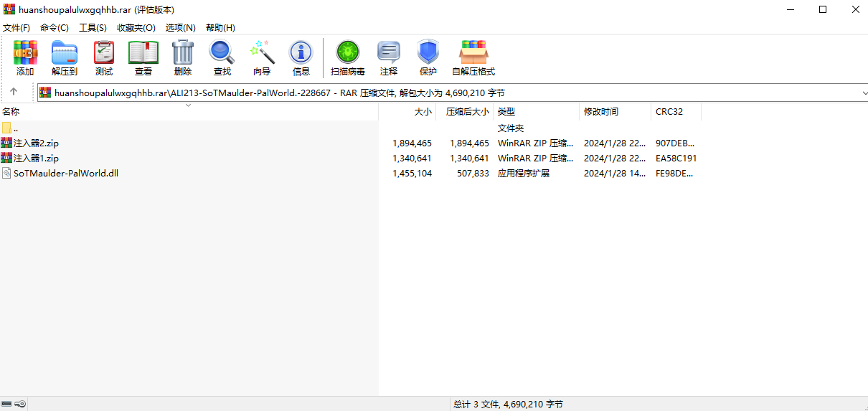Viewport: 868px width, 411px height.
Task: Click type cell 文件夹
Action: [x=511, y=128]
